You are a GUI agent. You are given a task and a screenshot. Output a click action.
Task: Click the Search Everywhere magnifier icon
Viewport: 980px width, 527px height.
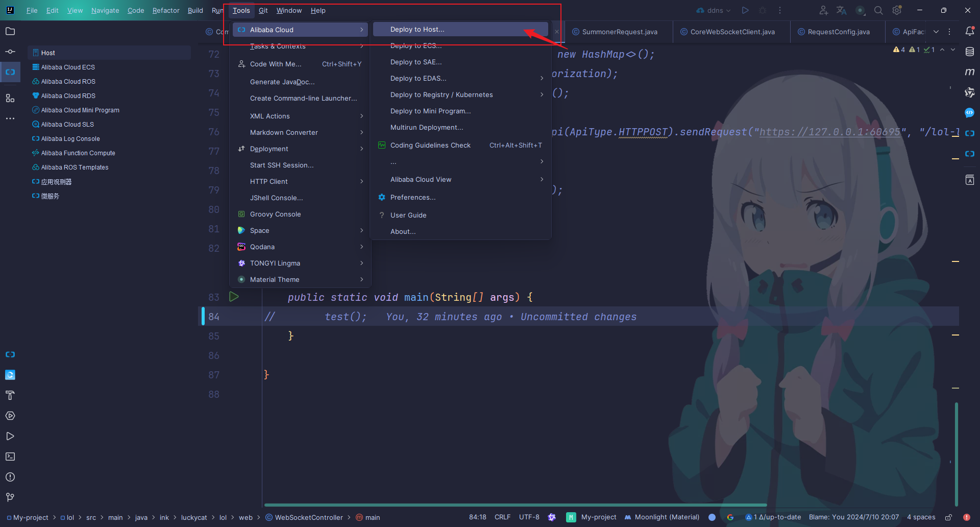pos(878,10)
